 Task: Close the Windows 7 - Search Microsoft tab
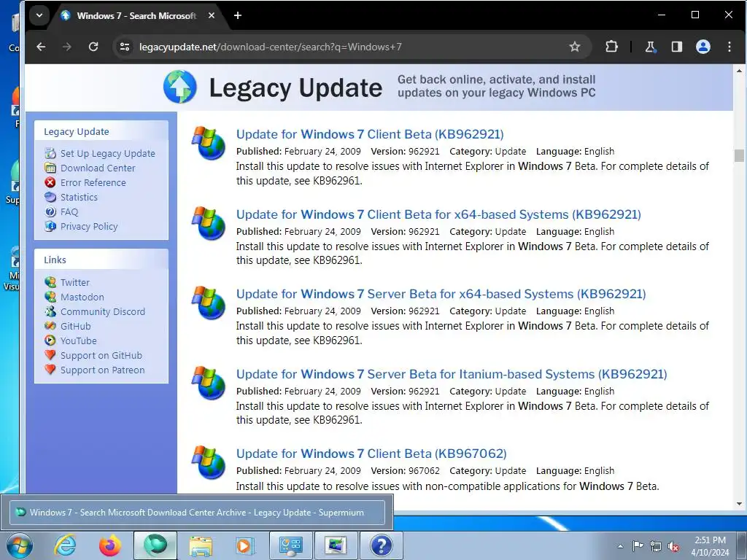[x=212, y=15]
